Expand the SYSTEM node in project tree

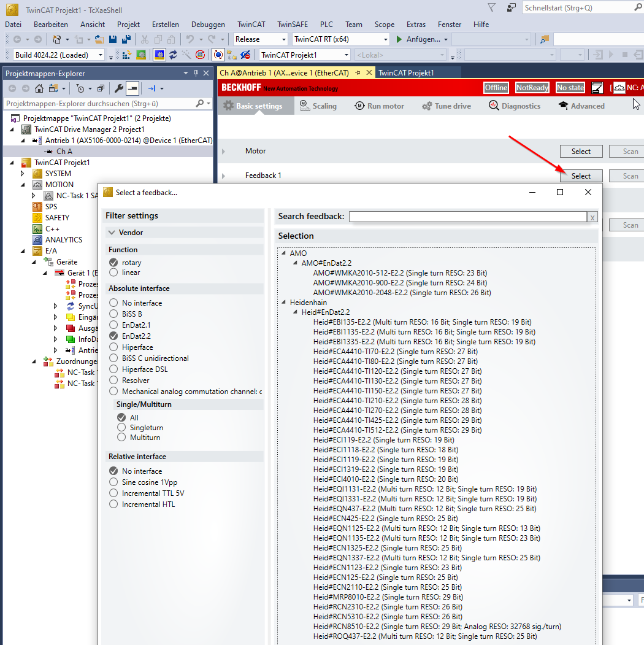point(23,174)
